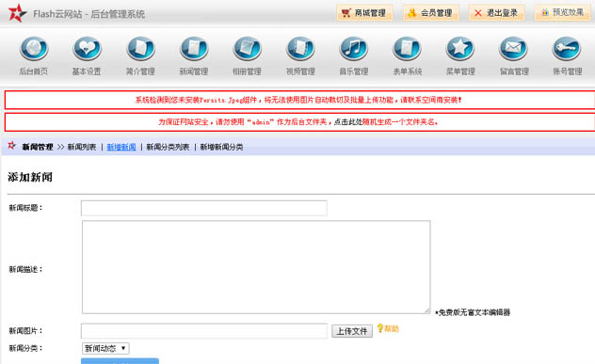This screenshot has height=364, width=595.
Task: Open the 相册管理 icon
Action: [x=247, y=49]
